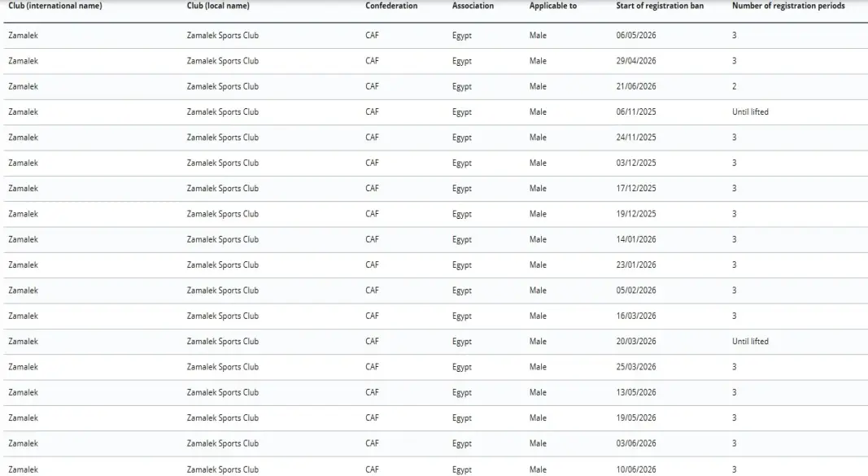The width and height of the screenshot is (868, 476).
Task: Click the Association column header
Action: pos(473,6)
